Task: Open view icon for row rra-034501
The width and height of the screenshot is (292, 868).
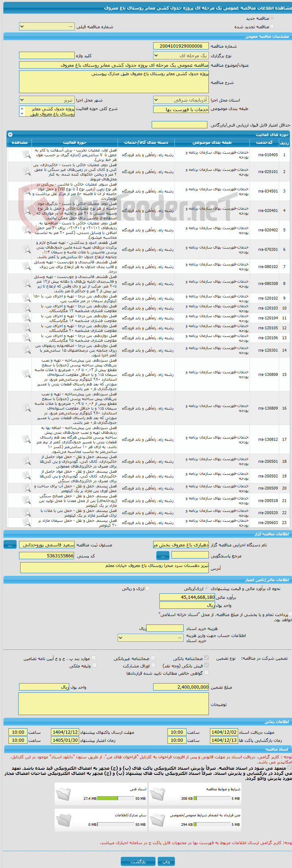Action: pos(26,191)
